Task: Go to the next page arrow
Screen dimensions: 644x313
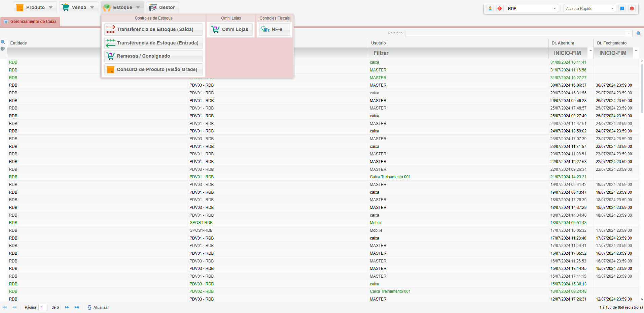Action: (x=67, y=307)
